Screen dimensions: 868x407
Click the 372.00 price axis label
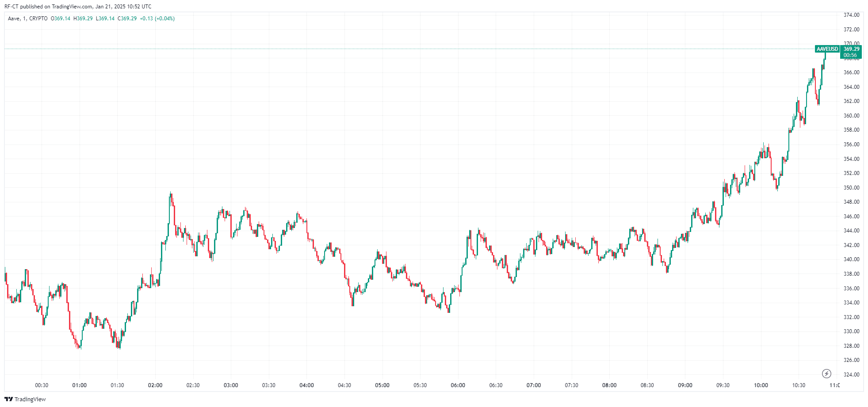(851, 30)
